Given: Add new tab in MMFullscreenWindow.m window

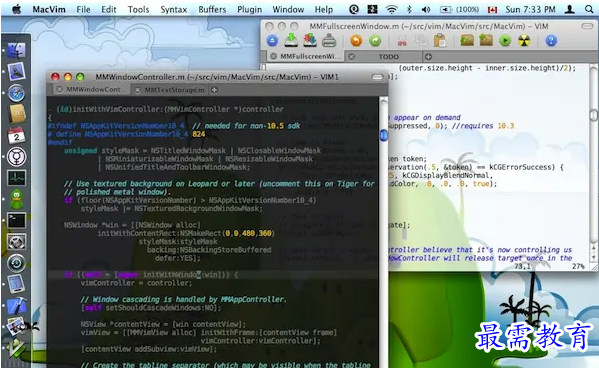Looking at the screenshot, I should (428, 57).
